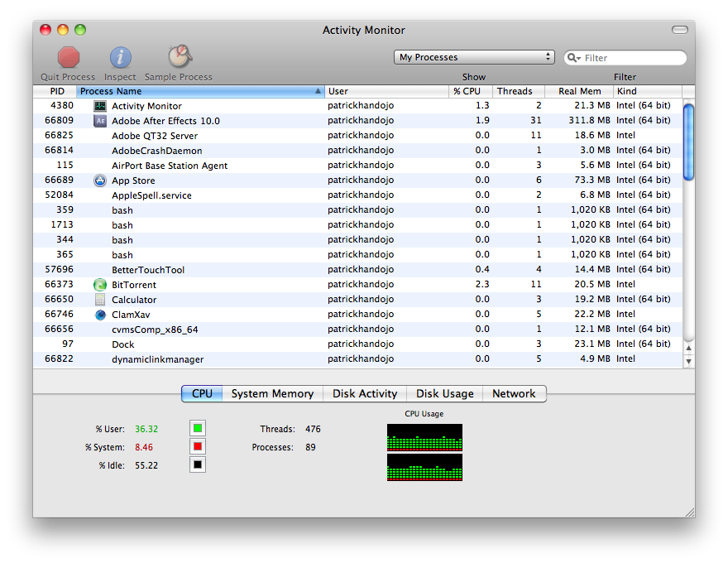Click the scrollbar up arrow
Screen dimensions: 728x563
click(689, 348)
